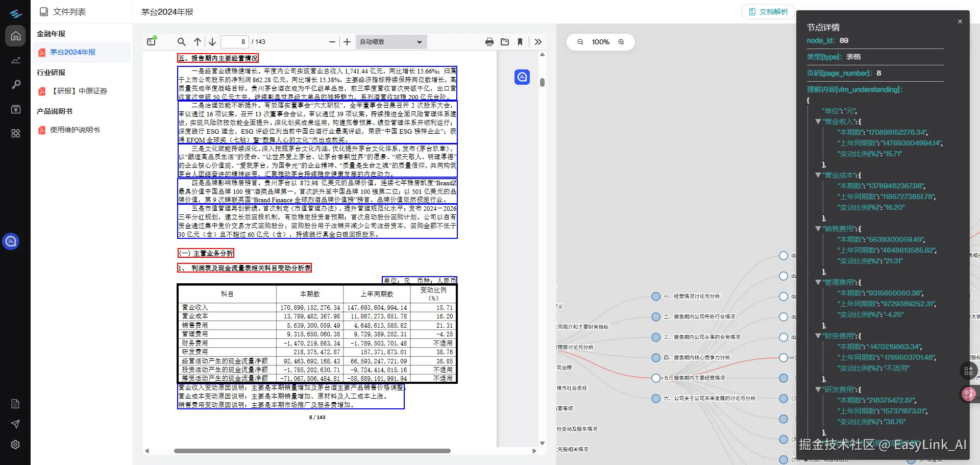Click the PDF download/save icon
The height and width of the screenshot is (465, 980).
coord(505,42)
